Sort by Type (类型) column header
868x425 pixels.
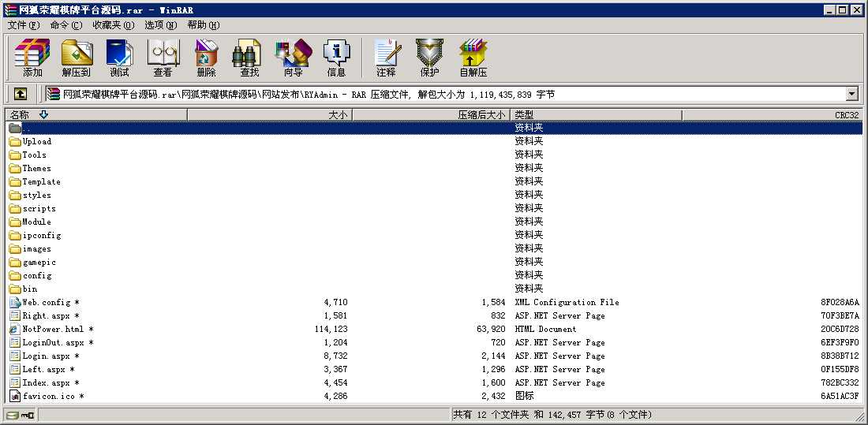click(596, 114)
